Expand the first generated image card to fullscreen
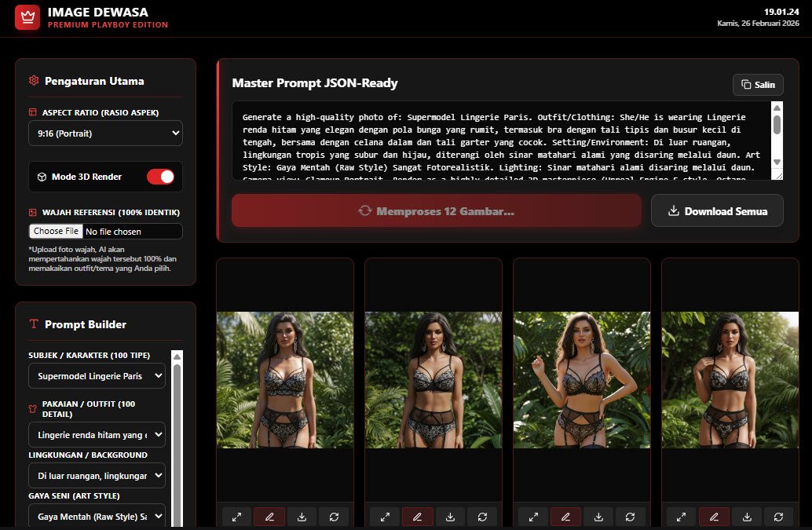 pos(236,517)
